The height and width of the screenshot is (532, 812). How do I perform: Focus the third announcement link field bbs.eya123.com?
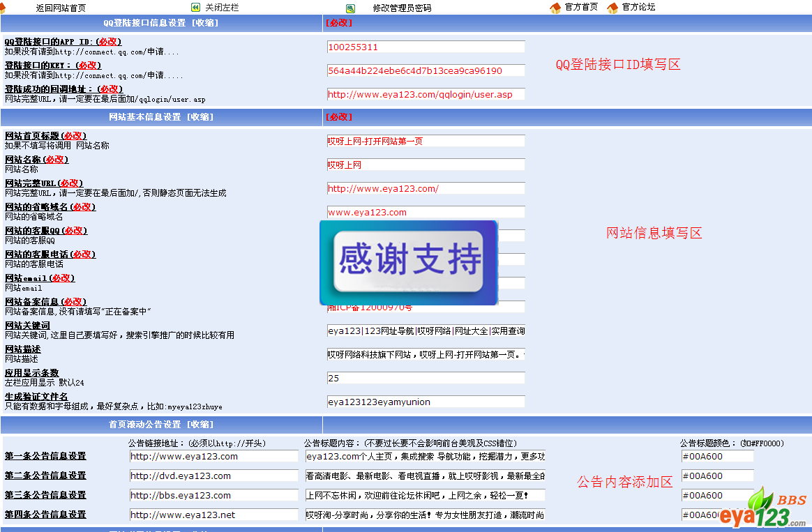point(214,495)
